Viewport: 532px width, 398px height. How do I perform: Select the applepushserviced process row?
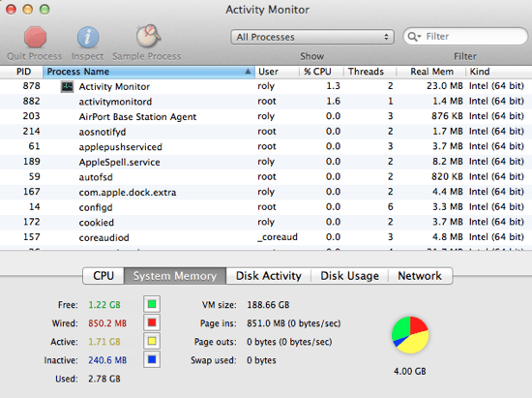(x=266, y=146)
